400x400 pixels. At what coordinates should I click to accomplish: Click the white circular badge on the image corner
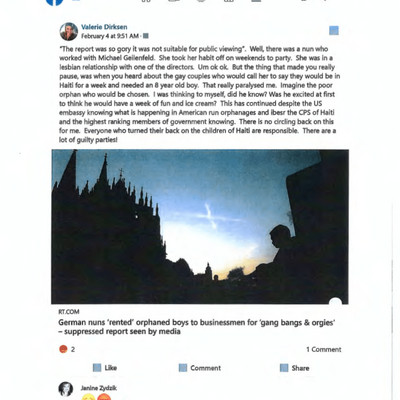pyautogui.click(x=335, y=302)
